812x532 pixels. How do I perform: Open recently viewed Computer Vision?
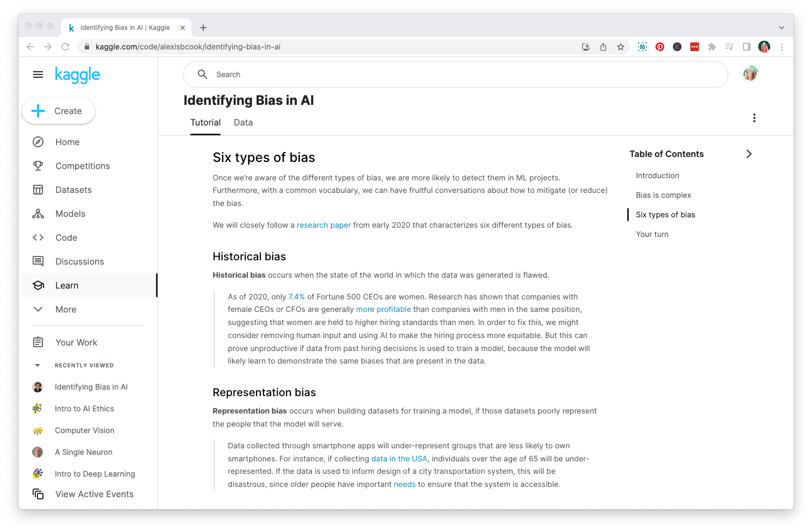[85, 430]
